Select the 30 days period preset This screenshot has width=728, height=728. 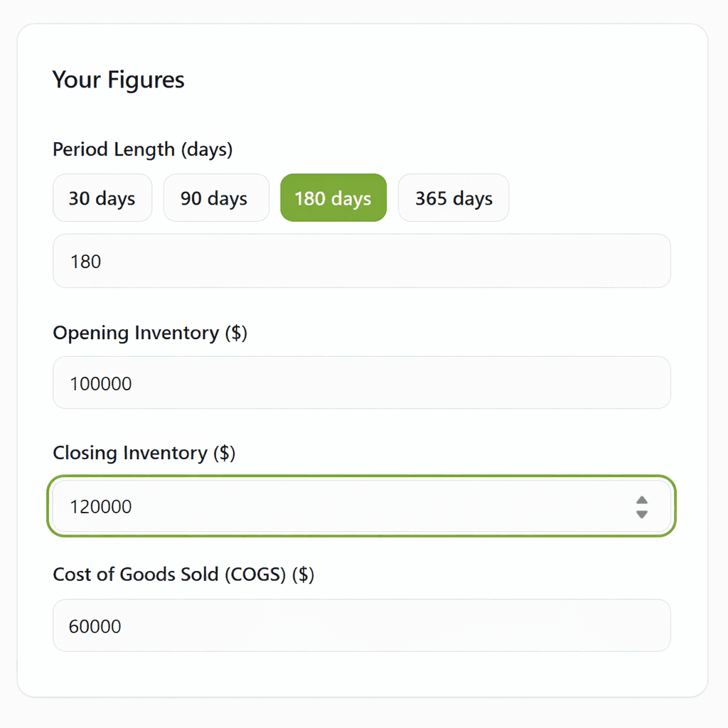click(102, 198)
